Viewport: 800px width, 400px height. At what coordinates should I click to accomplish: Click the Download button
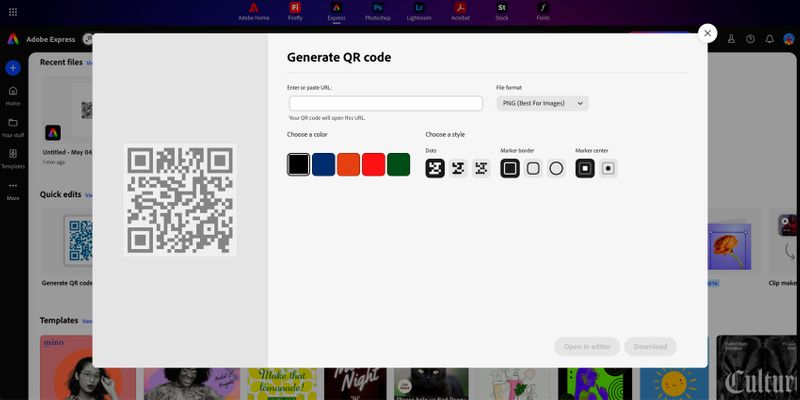(x=650, y=346)
